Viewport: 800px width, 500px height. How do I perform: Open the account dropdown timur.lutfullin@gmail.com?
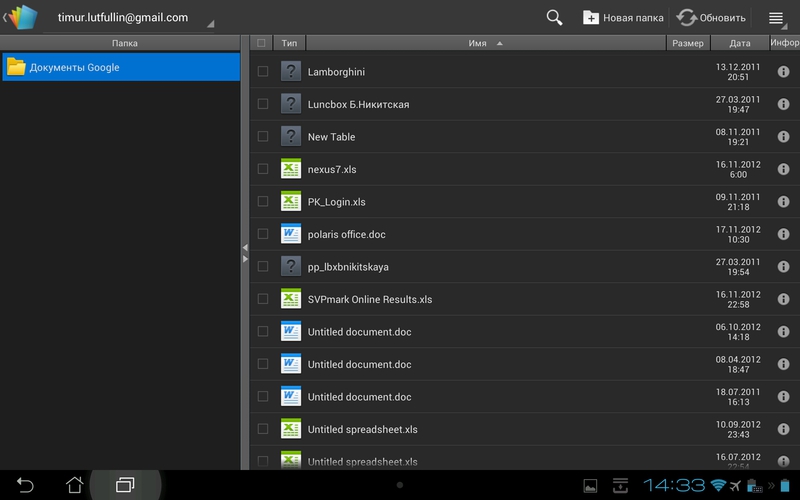[x=129, y=17]
